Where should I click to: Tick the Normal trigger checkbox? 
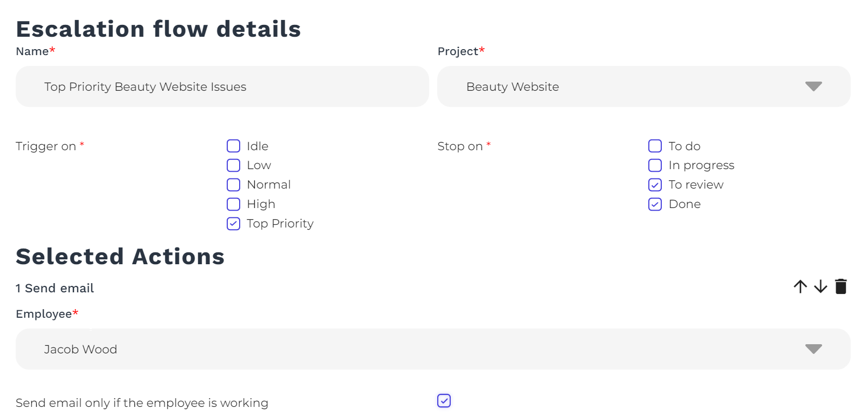[233, 185]
